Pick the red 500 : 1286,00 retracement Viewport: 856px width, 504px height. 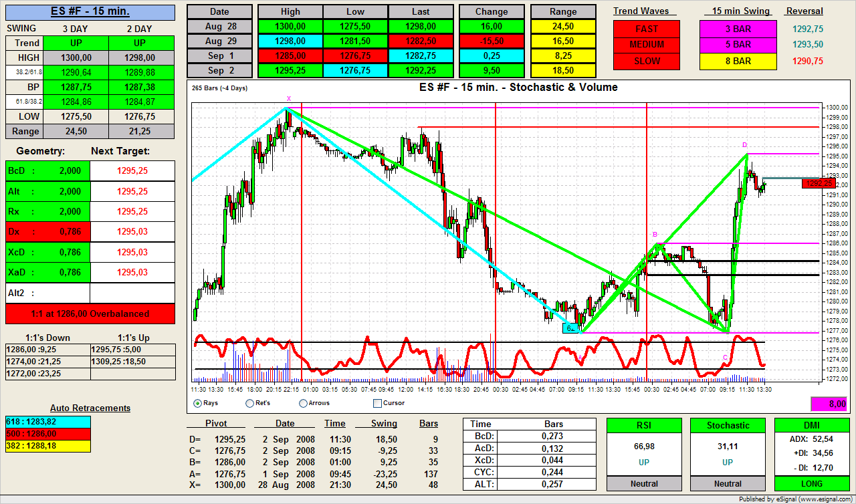47,432
